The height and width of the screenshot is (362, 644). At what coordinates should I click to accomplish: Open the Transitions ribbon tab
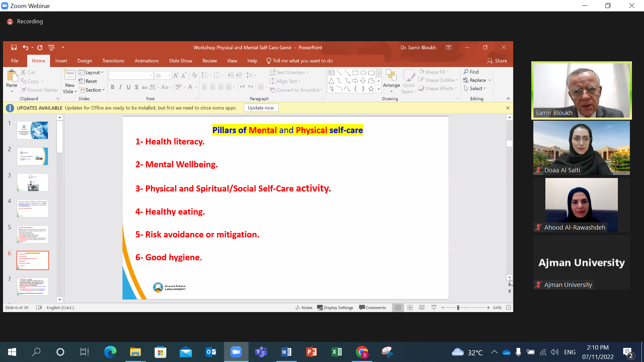pos(113,61)
